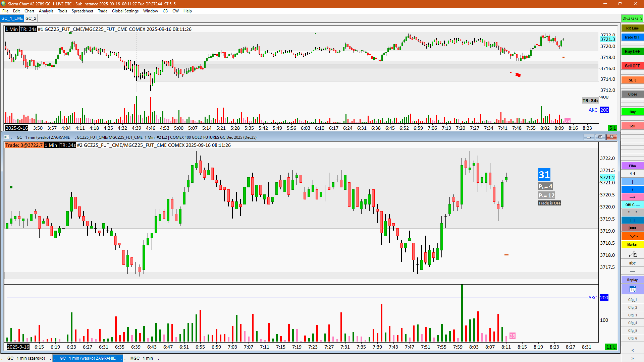Select the abc text drawing tool

632,263
